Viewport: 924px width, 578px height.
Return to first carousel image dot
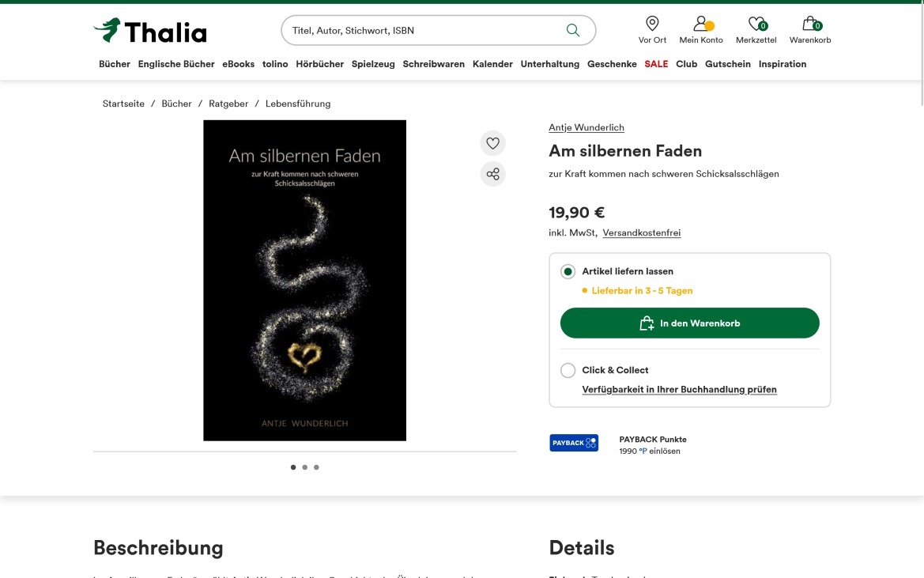[293, 467]
